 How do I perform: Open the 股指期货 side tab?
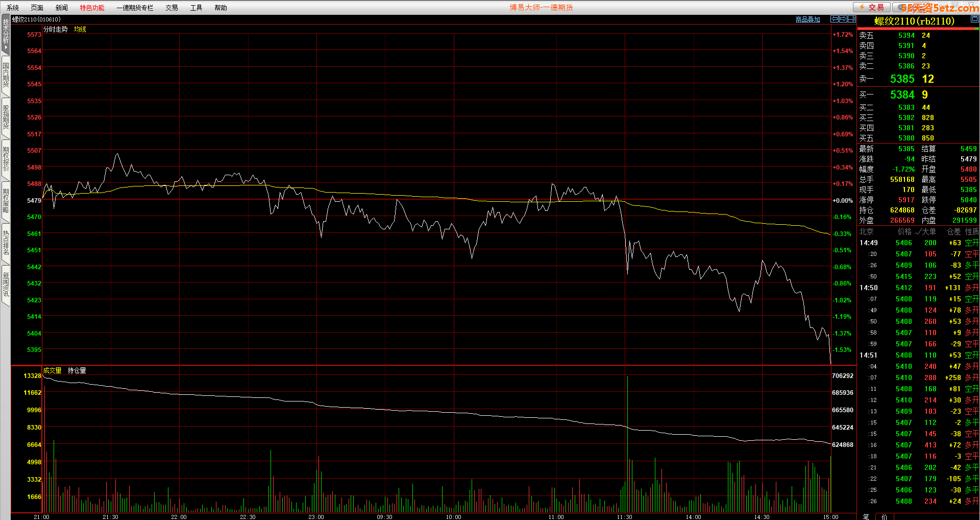(6, 117)
